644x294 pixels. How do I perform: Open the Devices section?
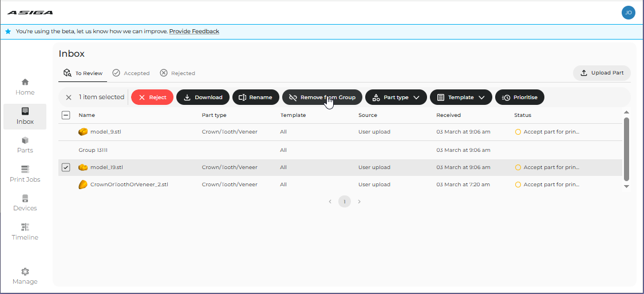[25, 203]
